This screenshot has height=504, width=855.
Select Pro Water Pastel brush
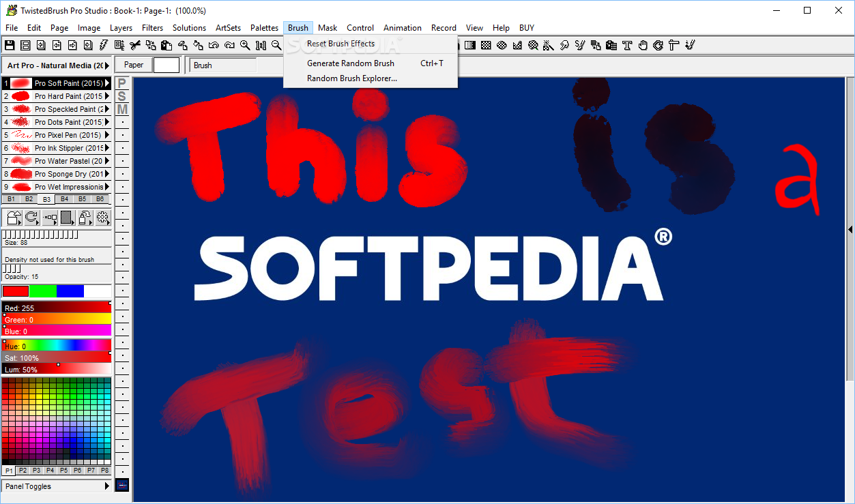click(57, 161)
